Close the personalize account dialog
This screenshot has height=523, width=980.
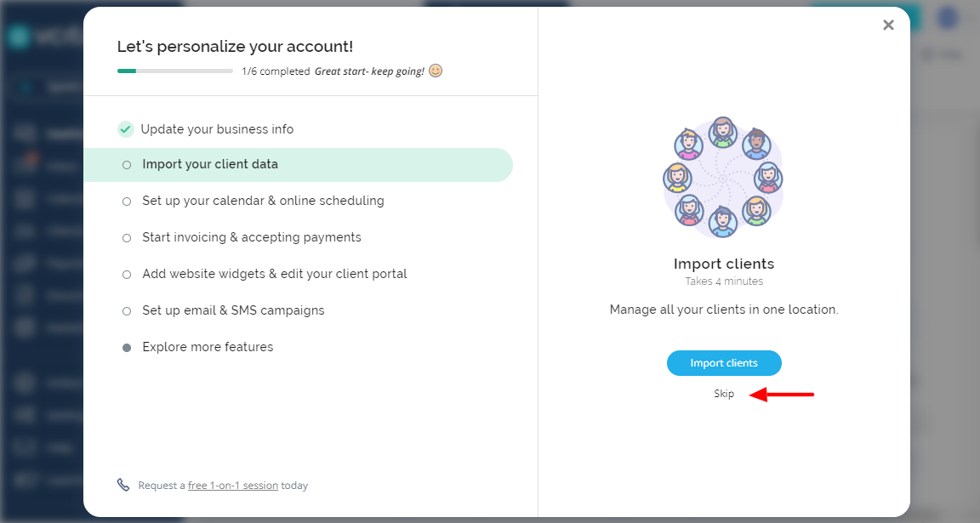(x=888, y=25)
